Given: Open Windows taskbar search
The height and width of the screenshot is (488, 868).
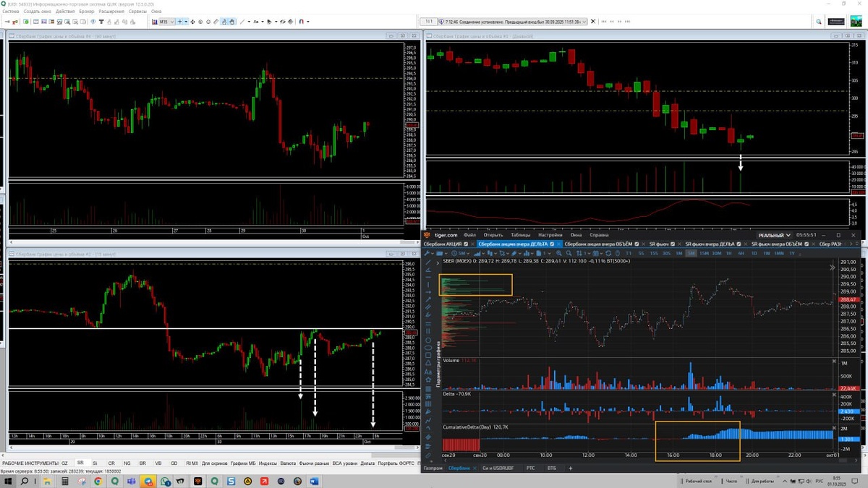Looking at the screenshot, I should tap(25, 481).
